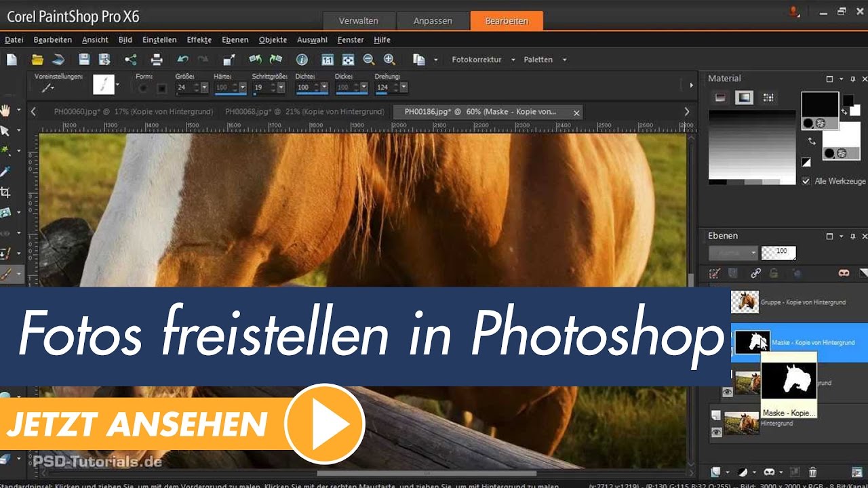Open the Auswahl menu
Viewport: 868px width, 488px height.
point(312,40)
